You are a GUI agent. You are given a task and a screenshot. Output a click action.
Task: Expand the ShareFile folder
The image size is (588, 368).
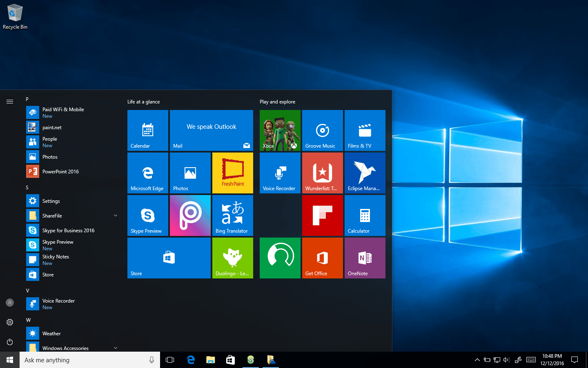116,215
